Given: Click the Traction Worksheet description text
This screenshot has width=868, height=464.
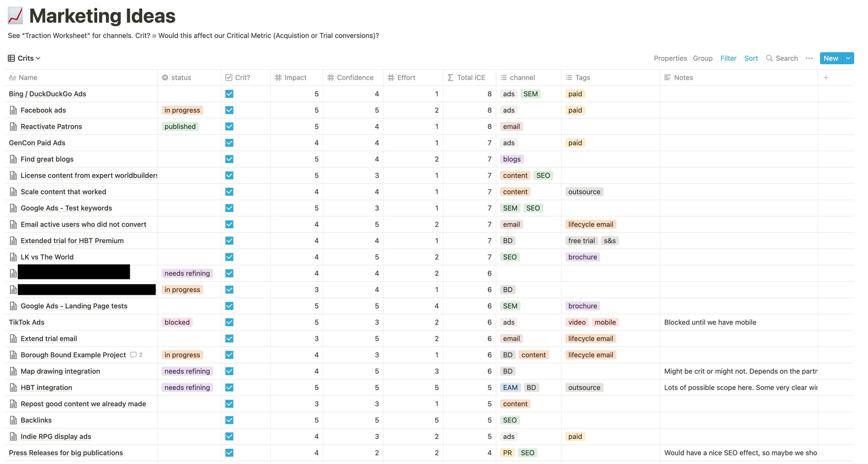Looking at the screenshot, I should (193, 36).
